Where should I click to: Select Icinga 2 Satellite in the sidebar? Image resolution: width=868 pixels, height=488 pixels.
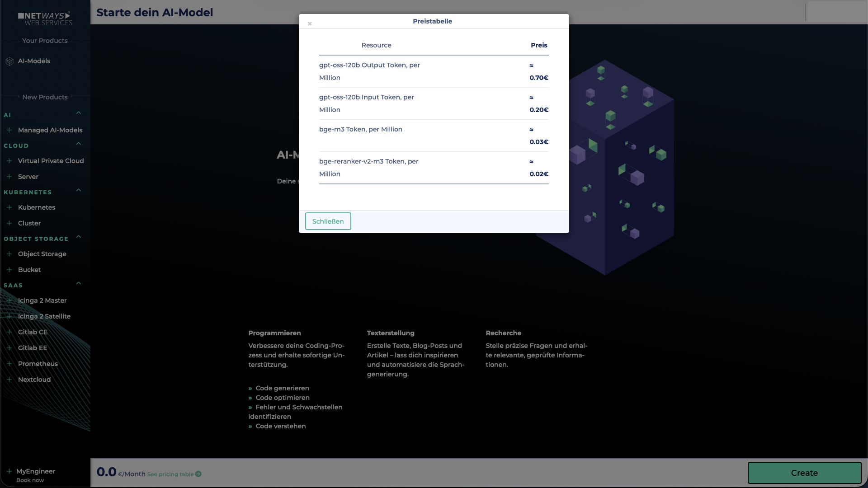[43, 316]
